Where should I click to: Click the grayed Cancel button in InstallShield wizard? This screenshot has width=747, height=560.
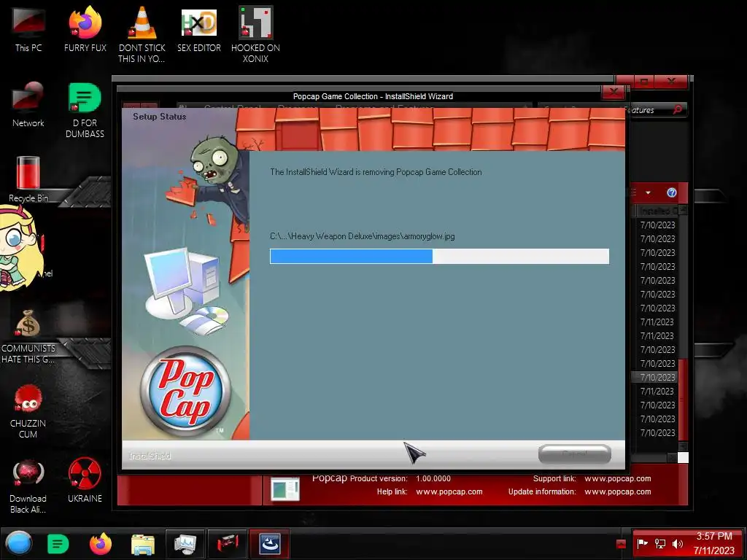(x=575, y=454)
